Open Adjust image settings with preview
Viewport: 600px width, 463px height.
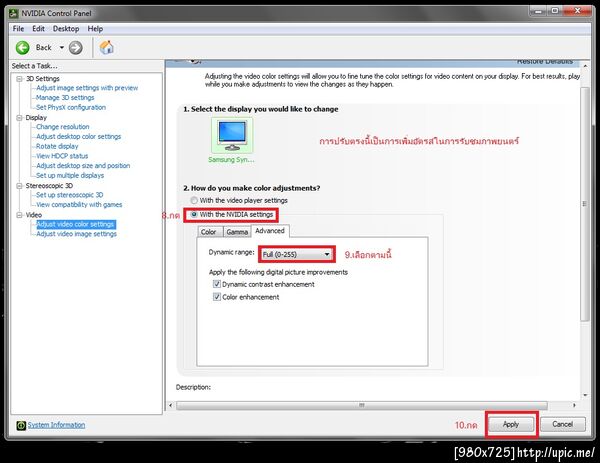tap(87, 88)
